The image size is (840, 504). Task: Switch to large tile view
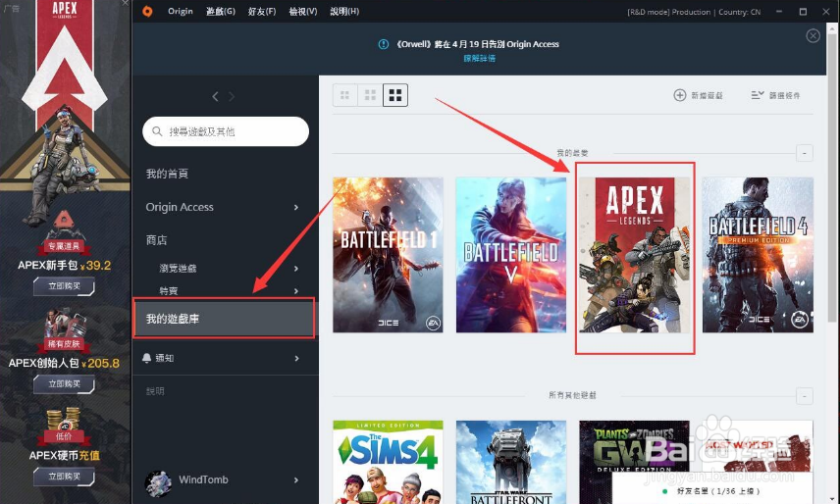point(395,95)
